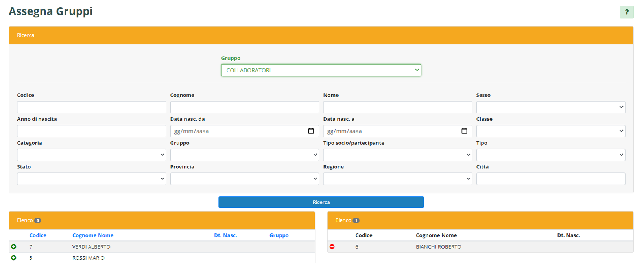Sort list by Gruppo column header

(279, 235)
